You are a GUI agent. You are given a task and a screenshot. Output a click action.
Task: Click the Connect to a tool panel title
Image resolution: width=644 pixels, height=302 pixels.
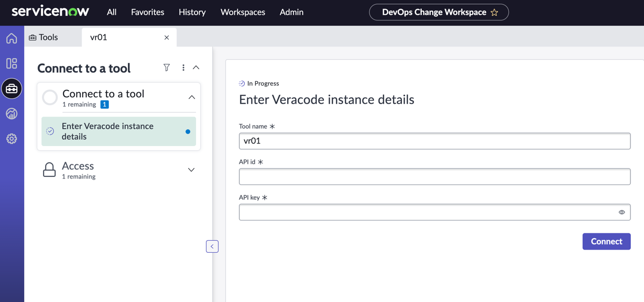pyautogui.click(x=84, y=68)
